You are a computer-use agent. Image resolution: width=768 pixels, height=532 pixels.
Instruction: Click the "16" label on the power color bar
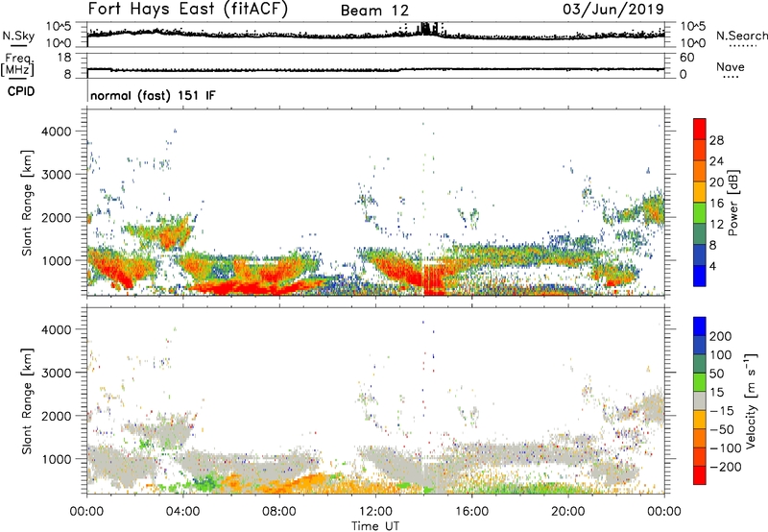pyautogui.click(x=716, y=204)
